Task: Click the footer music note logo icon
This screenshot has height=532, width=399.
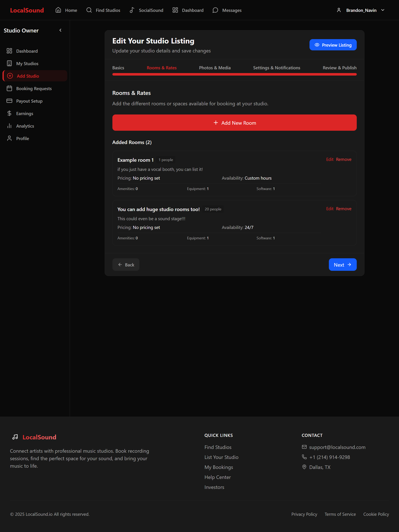Action: coord(15,437)
